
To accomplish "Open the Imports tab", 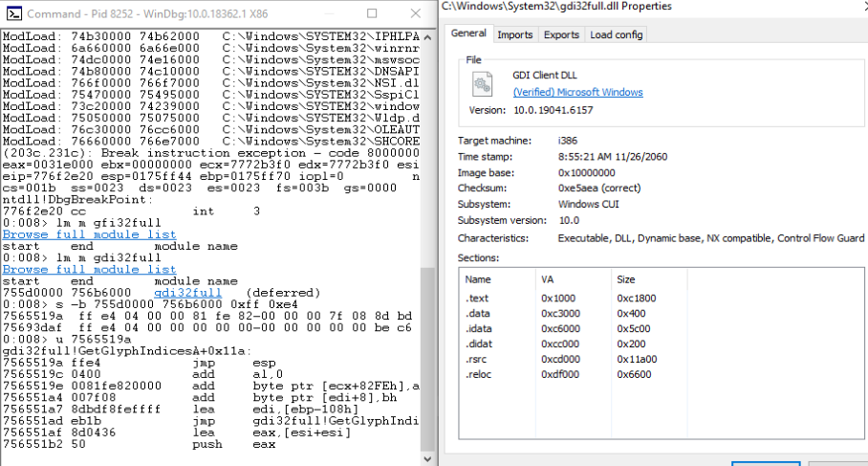I will coord(515,34).
